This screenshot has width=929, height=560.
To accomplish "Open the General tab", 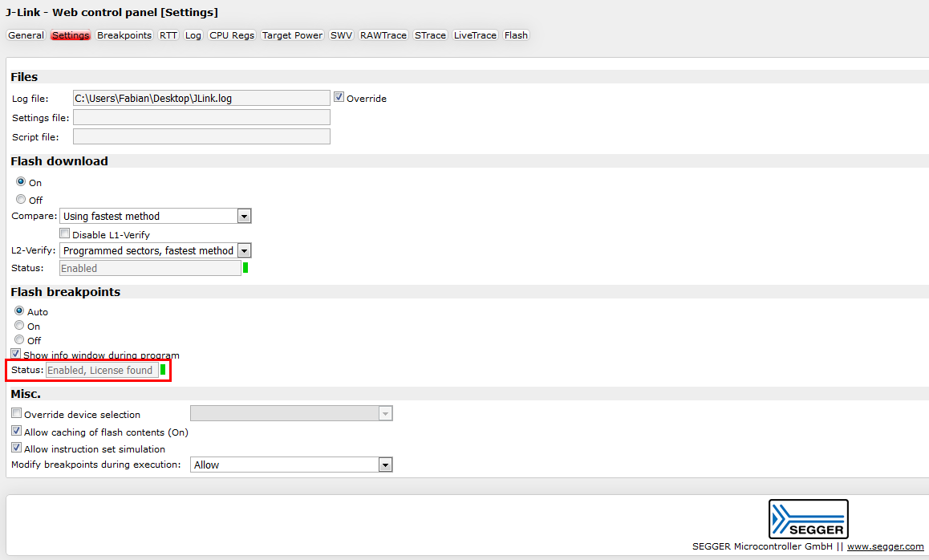I will tap(26, 35).
